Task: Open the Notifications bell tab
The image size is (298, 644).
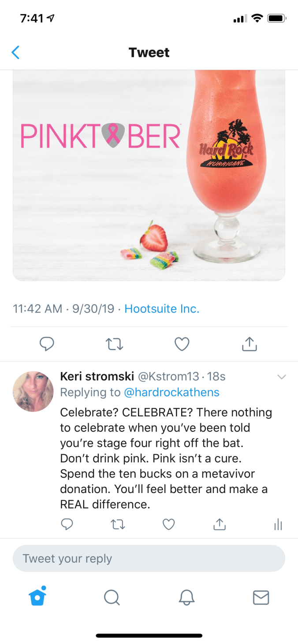Action: pyautogui.click(x=186, y=597)
